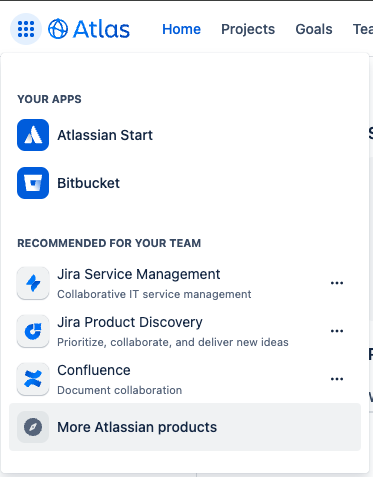Go to the Home tab
Image resolution: width=373 pixels, height=477 pixels.
click(x=181, y=29)
